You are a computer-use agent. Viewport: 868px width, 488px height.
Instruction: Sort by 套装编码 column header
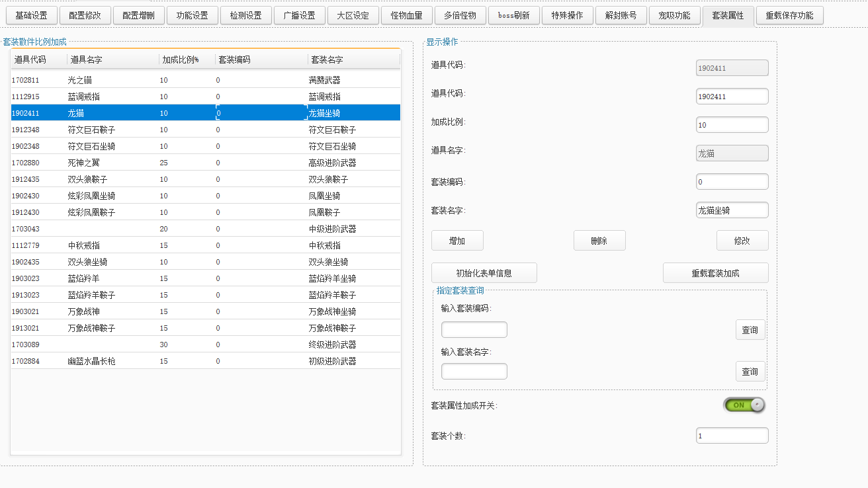(x=261, y=60)
